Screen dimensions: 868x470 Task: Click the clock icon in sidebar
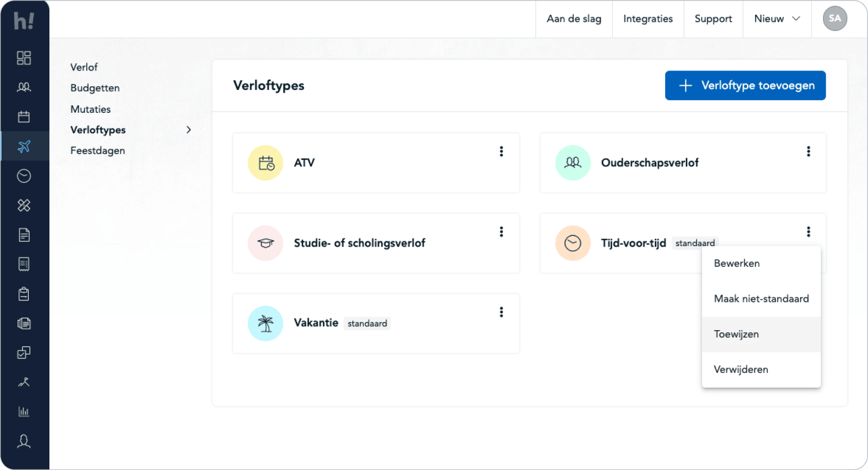pyautogui.click(x=24, y=176)
